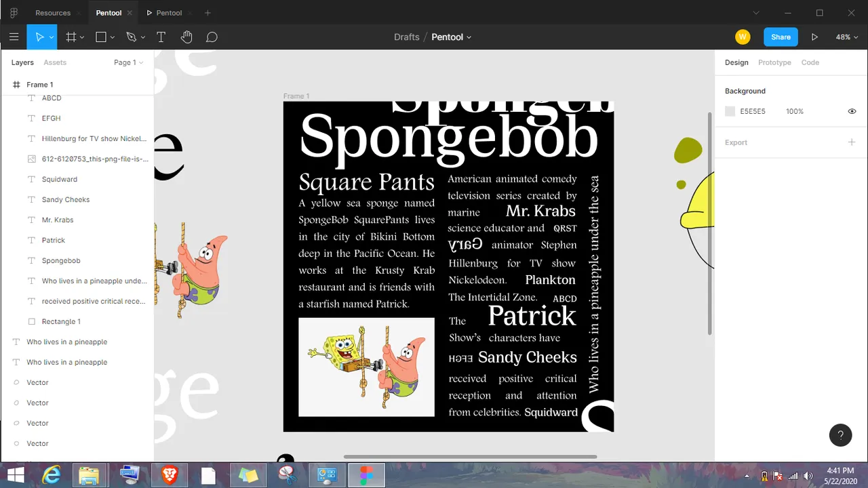Viewport: 868px width, 488px height.
Task: Open the hamburger main menu
Action: click(14, 37)
